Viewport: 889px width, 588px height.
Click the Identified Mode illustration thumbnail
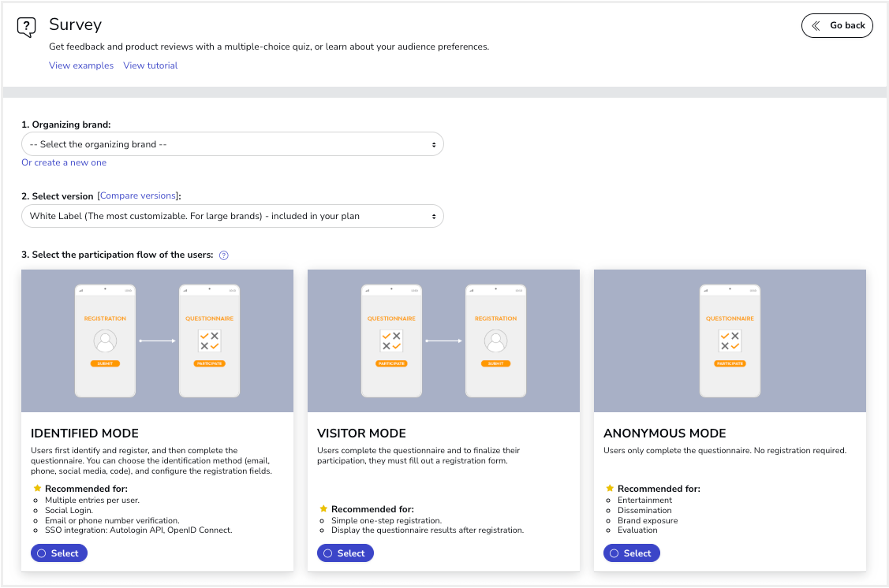[x=157, y=341]
